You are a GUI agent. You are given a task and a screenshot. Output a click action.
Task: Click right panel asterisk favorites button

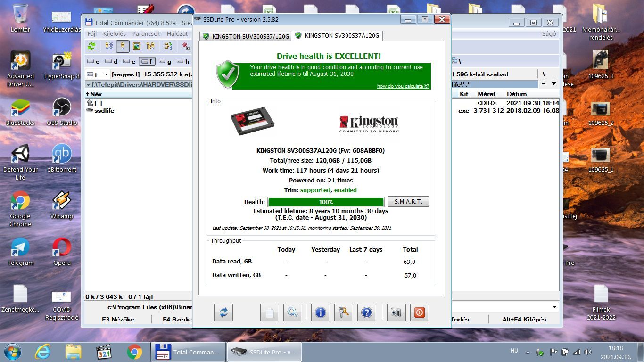tap(544, 84)
